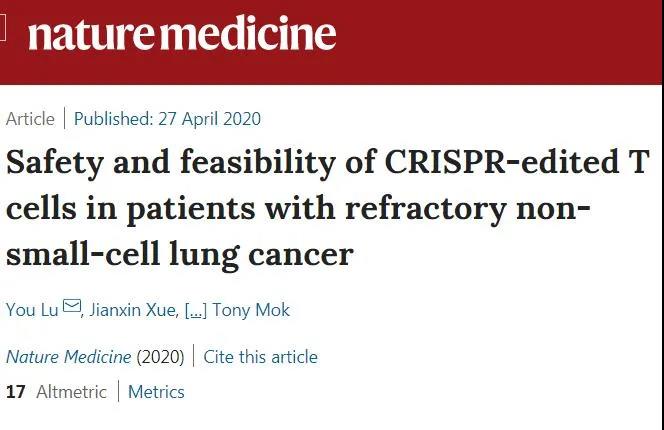
Task: Click the Altmetric label text
Action: 72,392
